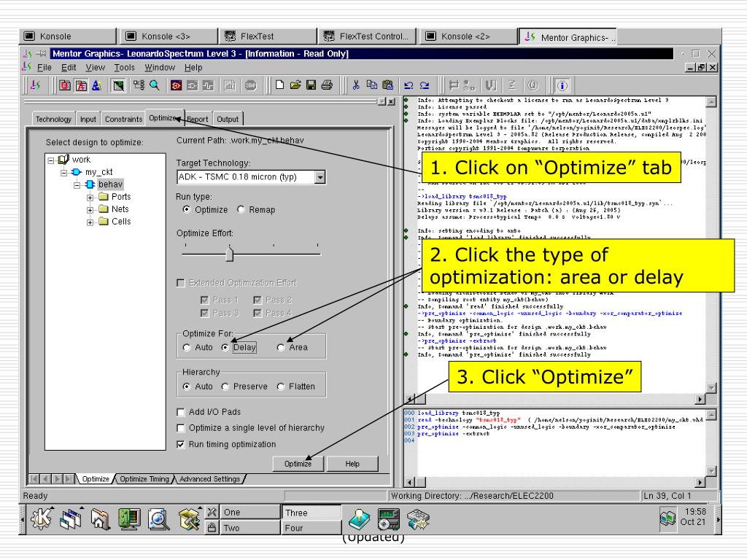The height and width of the screenshot is (560, 747).
Task: Click the open file folder icon
Action: (295, 85)
